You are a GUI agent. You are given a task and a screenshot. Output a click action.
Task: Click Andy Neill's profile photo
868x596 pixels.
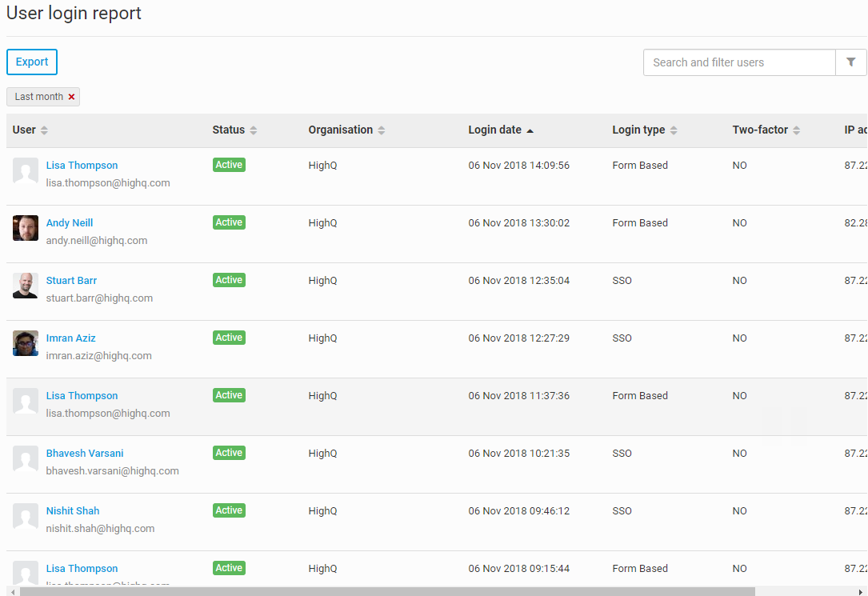[x=26, y=228]
